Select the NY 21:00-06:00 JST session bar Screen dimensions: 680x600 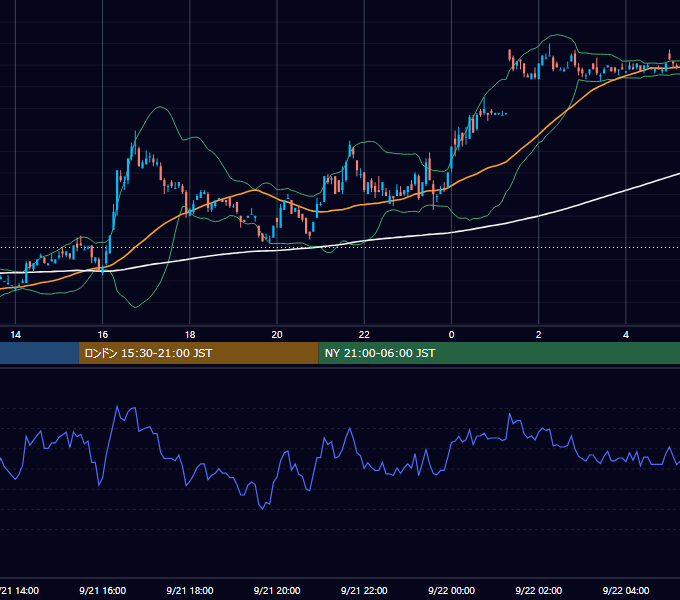(x=499, y=353)
